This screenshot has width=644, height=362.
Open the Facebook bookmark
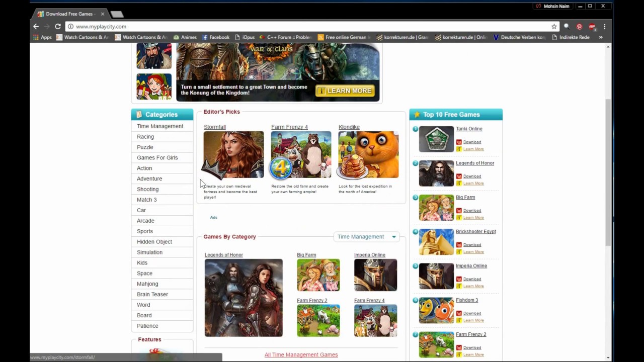[216, 37]
